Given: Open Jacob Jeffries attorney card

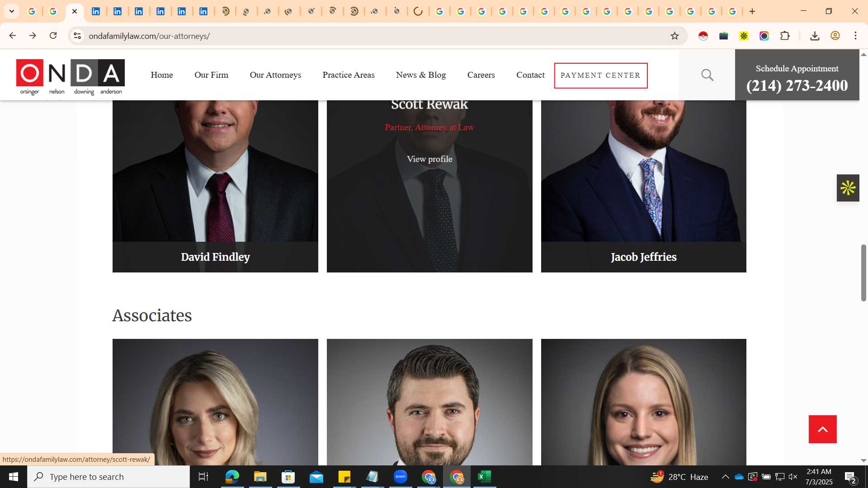Looking at the screenshot, I should pos(643,186).
